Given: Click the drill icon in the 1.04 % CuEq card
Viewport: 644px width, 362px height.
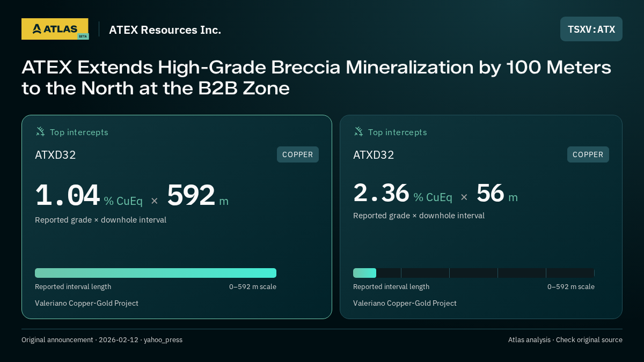Looking at the screenshot, I should tap(40, 131).
